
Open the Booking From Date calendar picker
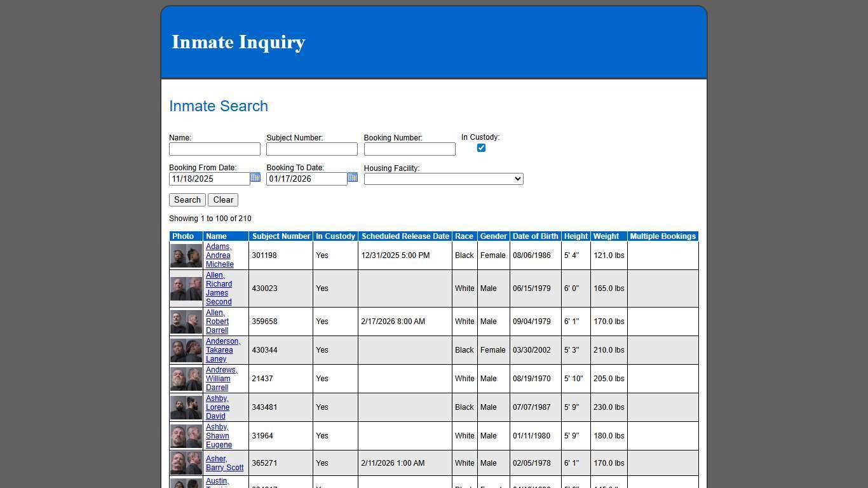pyautogui.click(x=255, y=178)
